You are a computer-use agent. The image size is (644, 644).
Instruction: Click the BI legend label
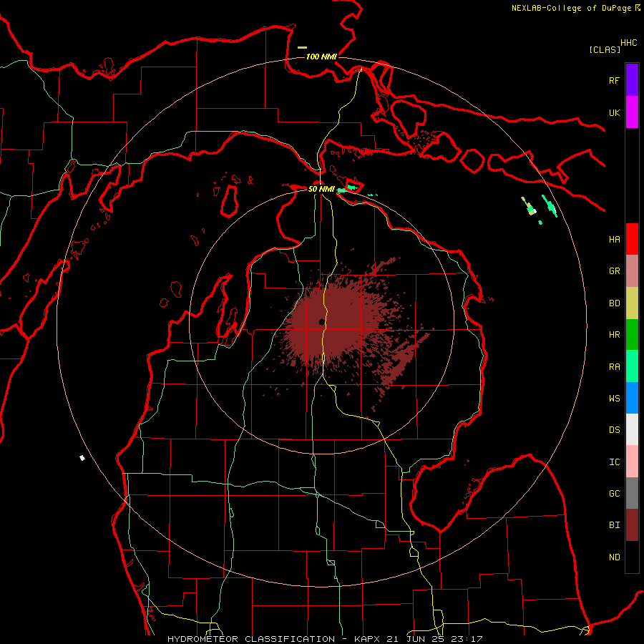pos(614,525)
